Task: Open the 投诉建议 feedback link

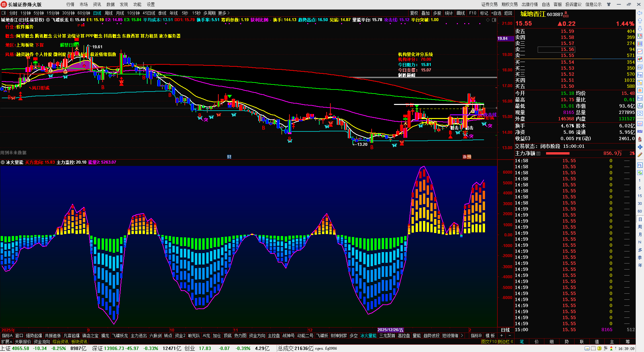Action: [x=574, y=4]
